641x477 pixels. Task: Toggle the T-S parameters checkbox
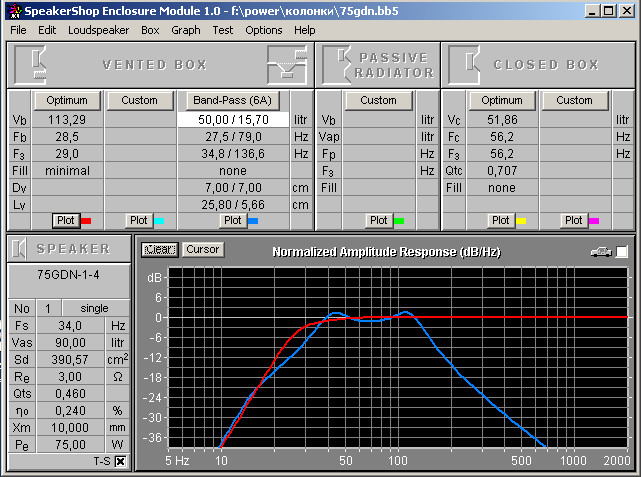(121, 461)
